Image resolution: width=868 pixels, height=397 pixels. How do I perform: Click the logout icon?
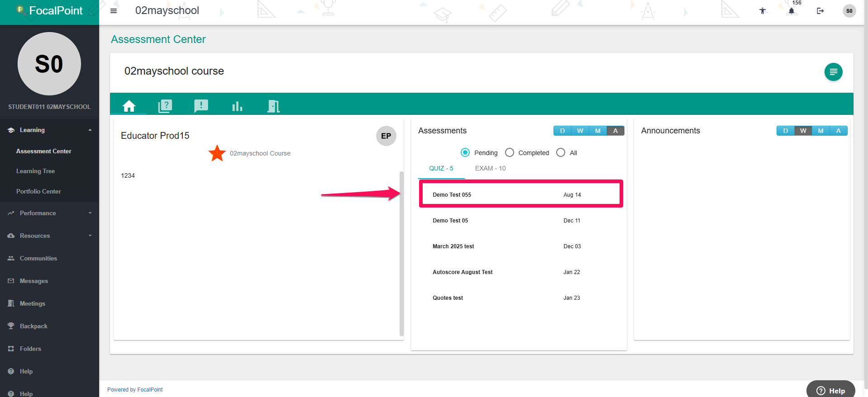pos(820,11)
